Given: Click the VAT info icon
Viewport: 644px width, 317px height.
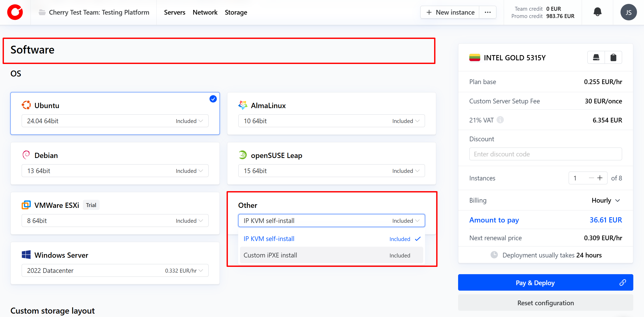Looking at the screenshot, I should (500, 120).
